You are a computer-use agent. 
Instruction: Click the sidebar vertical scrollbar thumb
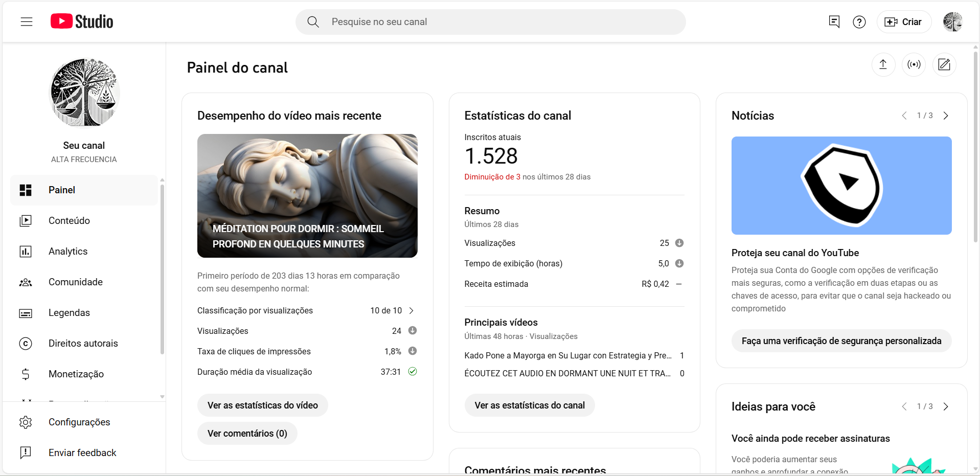[x=162, y=269]
